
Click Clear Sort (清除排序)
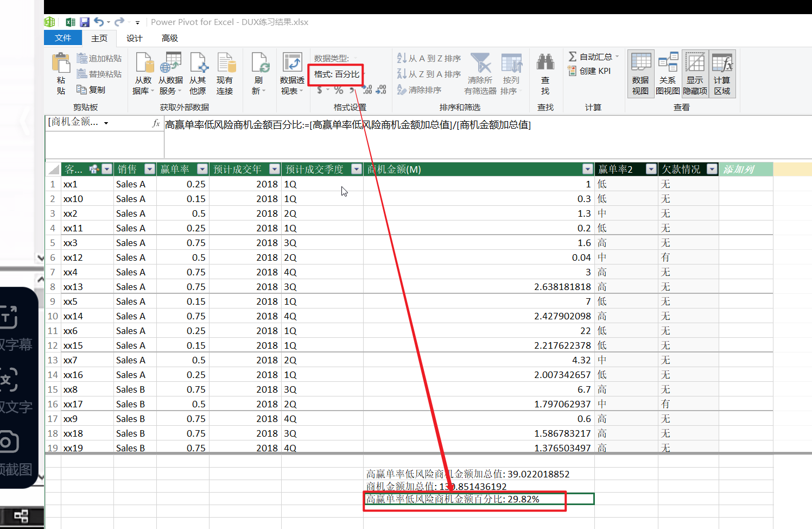419,90
